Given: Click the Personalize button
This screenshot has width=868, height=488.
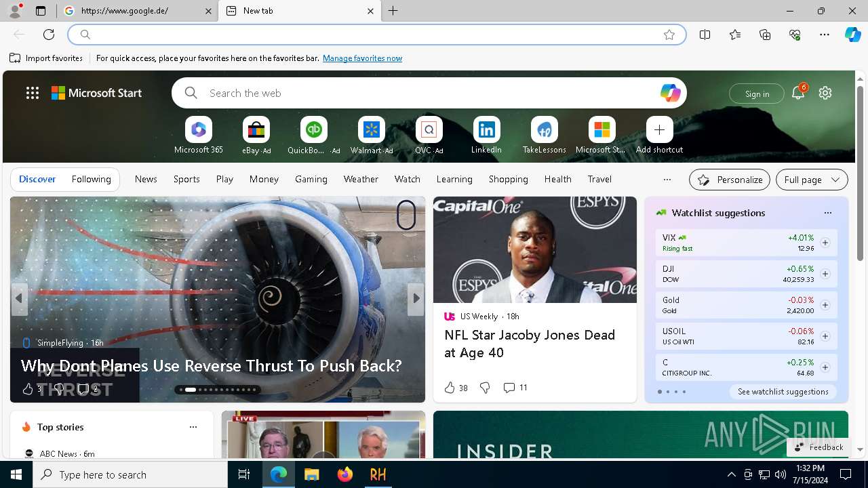Looking at the screenshot, I should click(730, 180).
